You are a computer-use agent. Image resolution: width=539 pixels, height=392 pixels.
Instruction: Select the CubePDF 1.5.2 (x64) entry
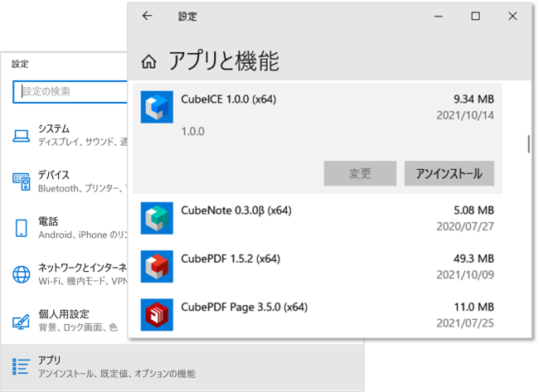coord(318,266)
